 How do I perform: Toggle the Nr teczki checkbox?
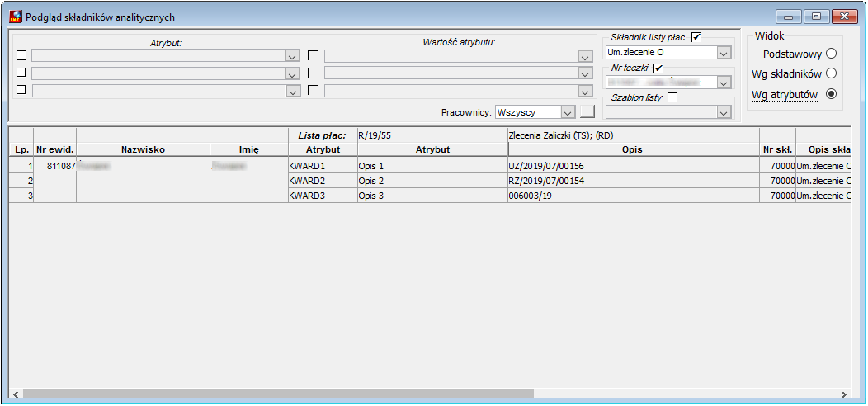pos(658,68)
